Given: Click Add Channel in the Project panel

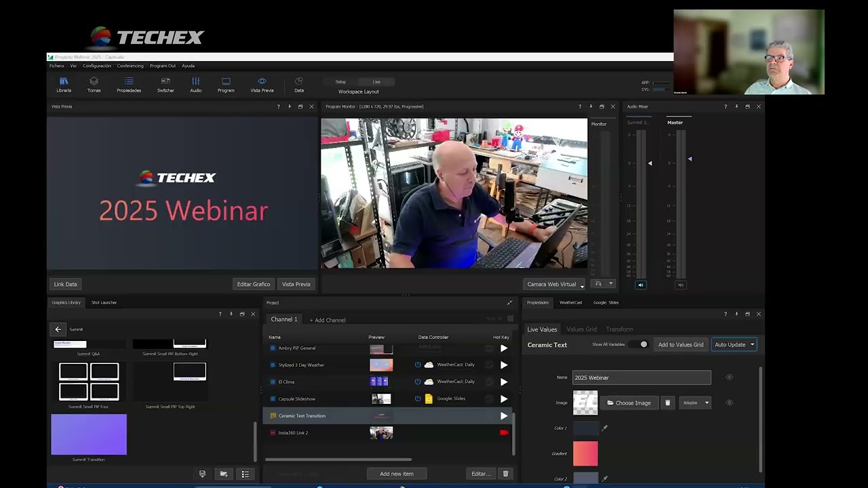Looking at the screenshot, I should (x=328, y=320).
